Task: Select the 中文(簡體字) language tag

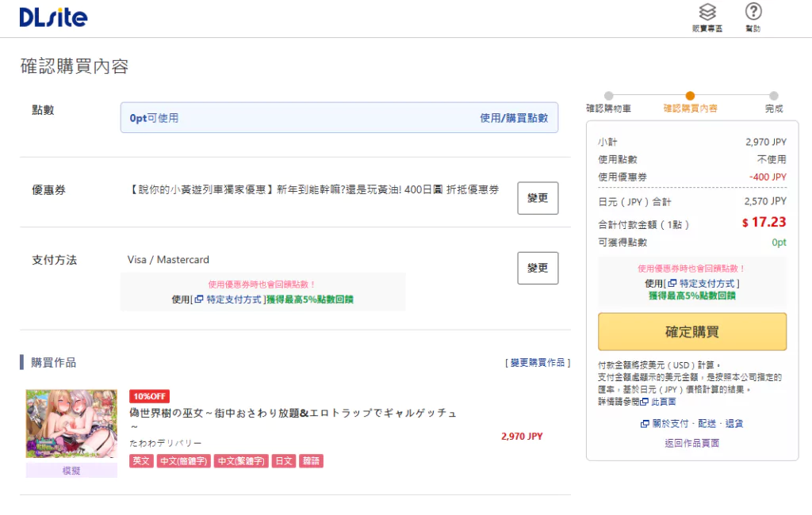Action: click(x=183, y=461)
